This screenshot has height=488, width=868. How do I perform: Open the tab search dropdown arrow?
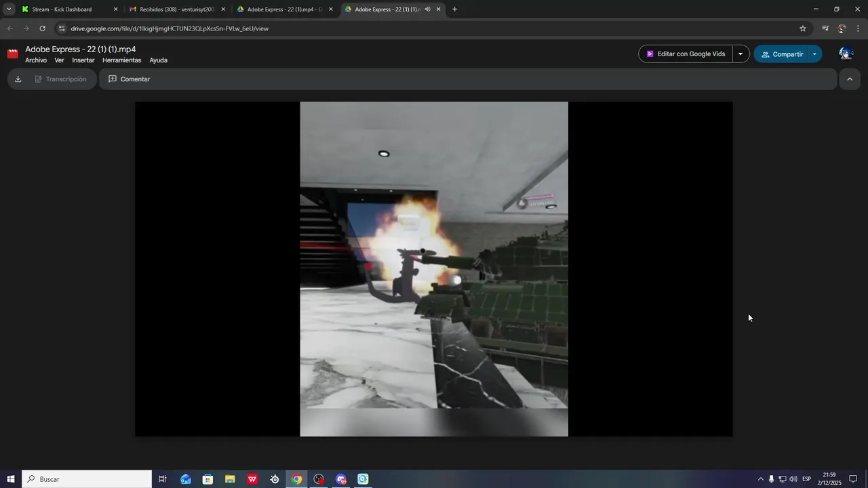(x=9, y=9)
